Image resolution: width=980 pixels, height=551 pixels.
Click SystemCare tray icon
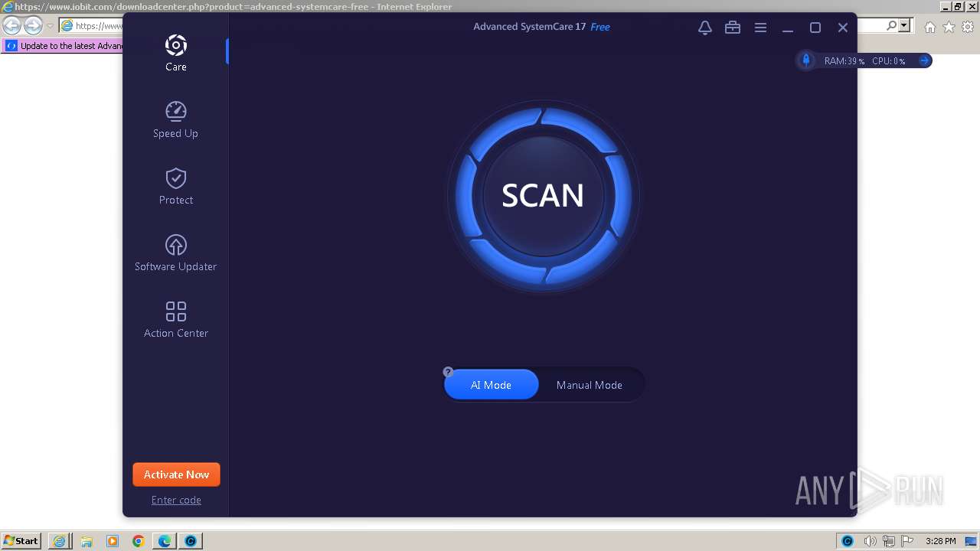848,541
